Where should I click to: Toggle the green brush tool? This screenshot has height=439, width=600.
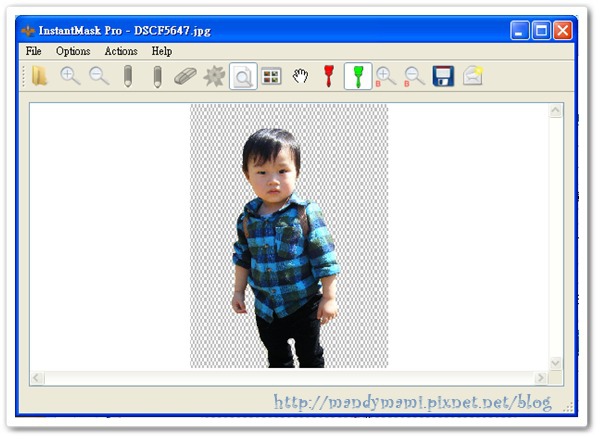(x=358, y=76)
